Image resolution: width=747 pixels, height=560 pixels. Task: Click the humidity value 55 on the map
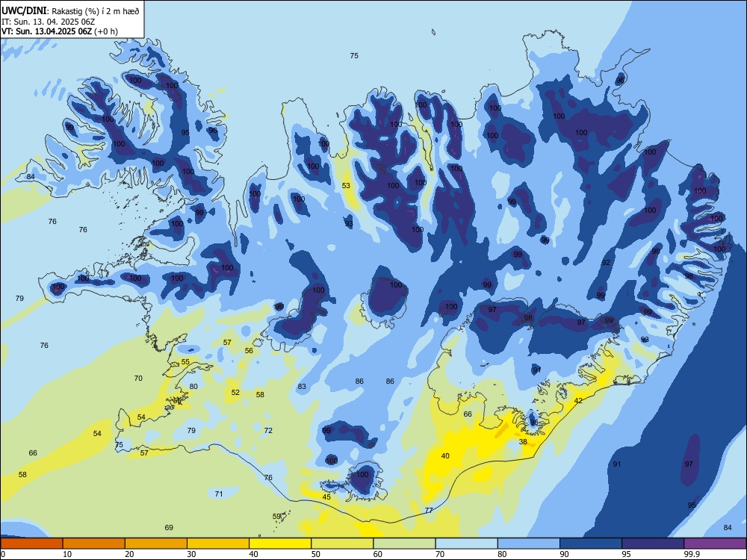(x=185, y=362)
